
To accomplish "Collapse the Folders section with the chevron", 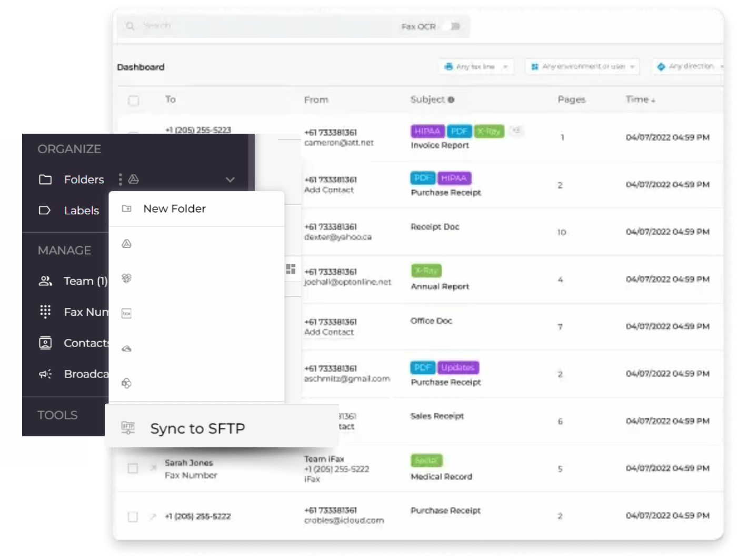I will 229,179.
